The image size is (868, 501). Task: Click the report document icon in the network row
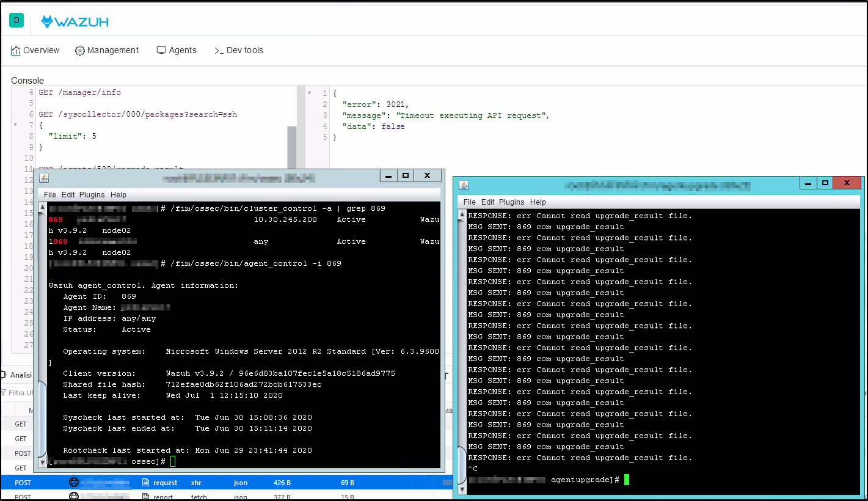[x=145, y=496]
